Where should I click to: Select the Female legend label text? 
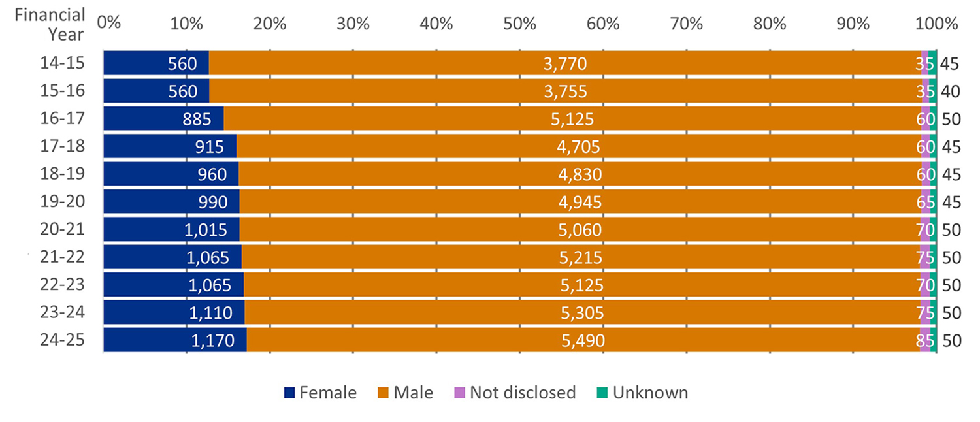(328, 393)
